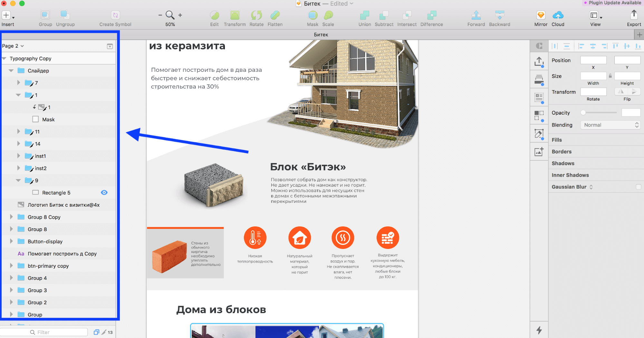The image size is (644, 338).
Task: Click the Fills section header
Action: 557,140
